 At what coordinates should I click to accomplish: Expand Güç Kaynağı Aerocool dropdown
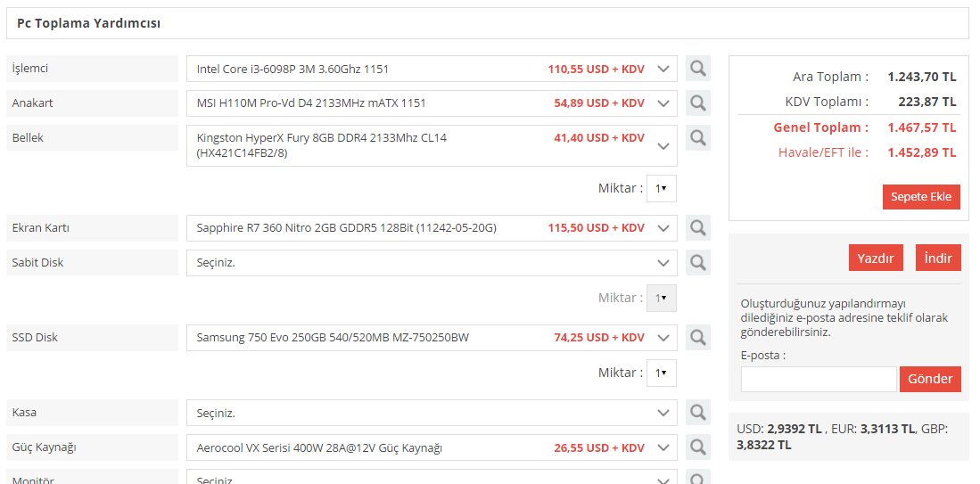pyautogui.click(x=432, y=447)
